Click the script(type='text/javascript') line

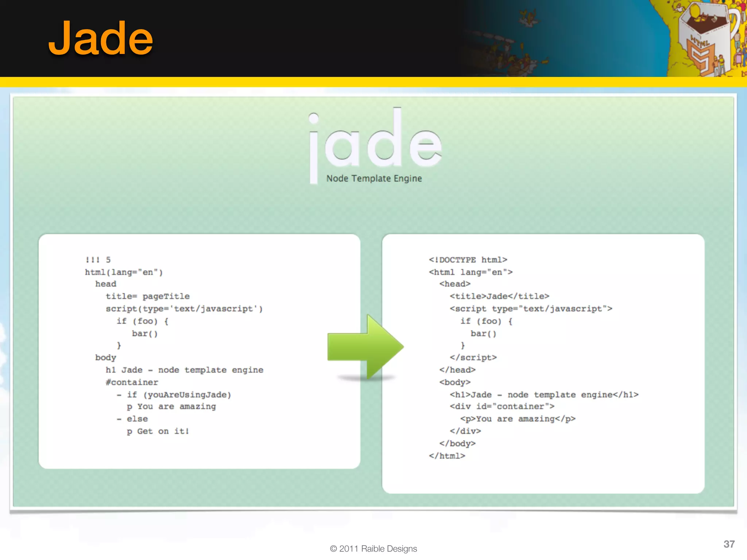point(184,308)
